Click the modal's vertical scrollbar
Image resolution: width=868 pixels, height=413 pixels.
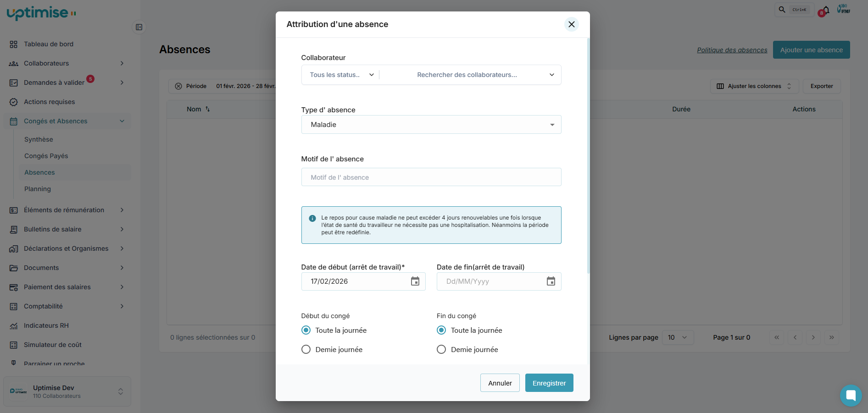point(588,156)
